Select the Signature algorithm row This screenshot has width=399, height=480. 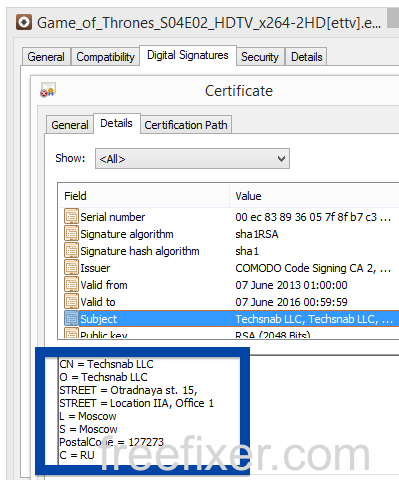(x=229, y=234)
